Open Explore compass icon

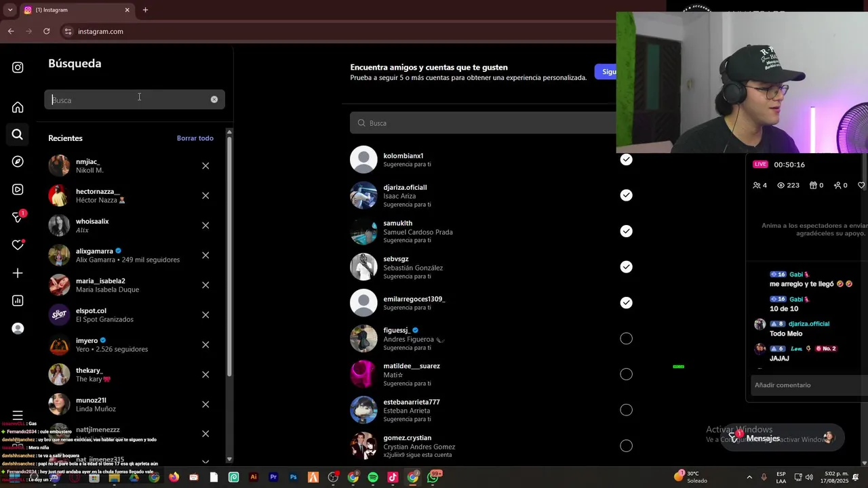pos(18,161)
